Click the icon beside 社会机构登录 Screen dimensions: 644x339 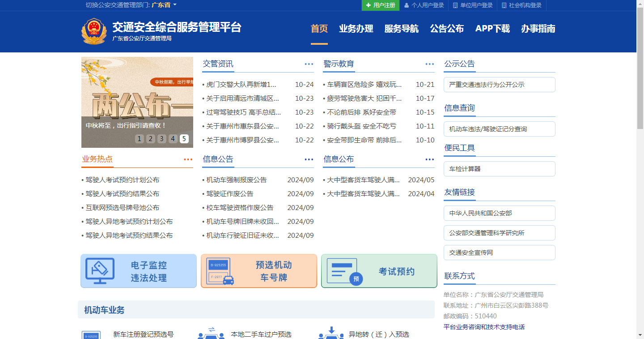(x=504, y=5)
